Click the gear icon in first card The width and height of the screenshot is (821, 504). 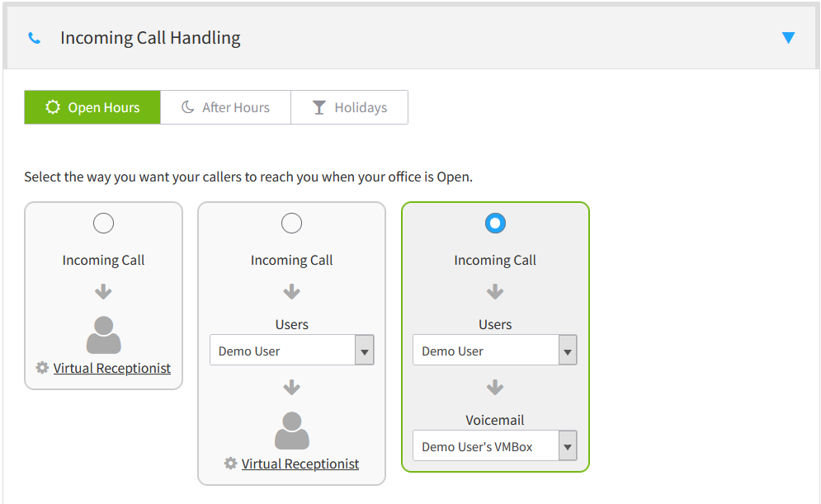43,368
